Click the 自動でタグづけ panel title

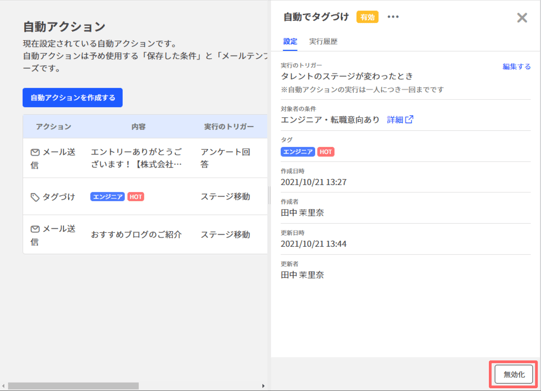tap(316, 17)
